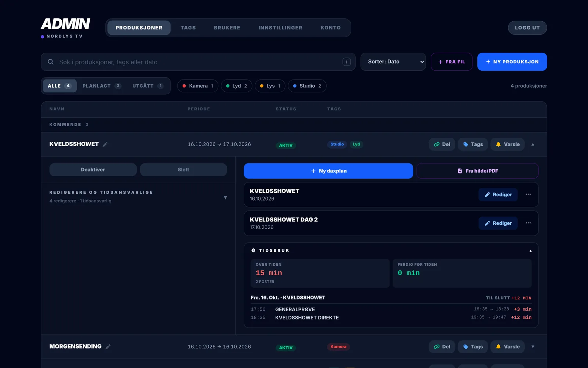The image size is (588, 368).
Task: Click Del in MORGENSENDING row
Action: click(x=442, y=347)
